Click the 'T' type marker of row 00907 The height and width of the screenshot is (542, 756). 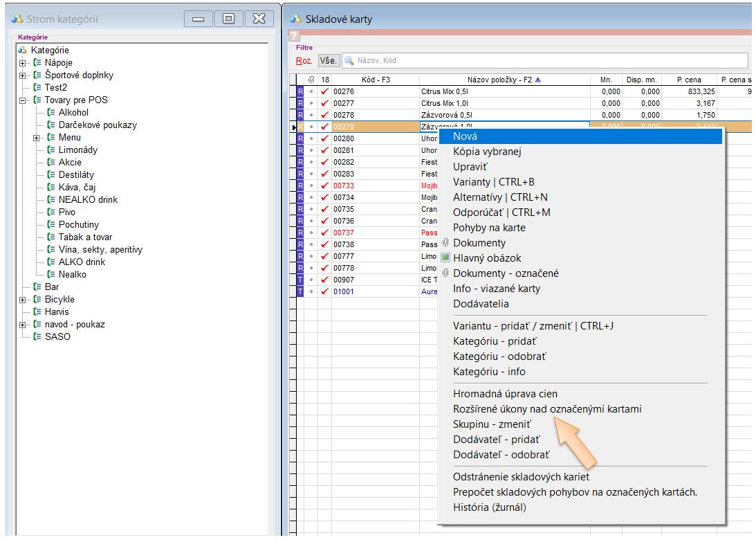[x=300, y=280]
